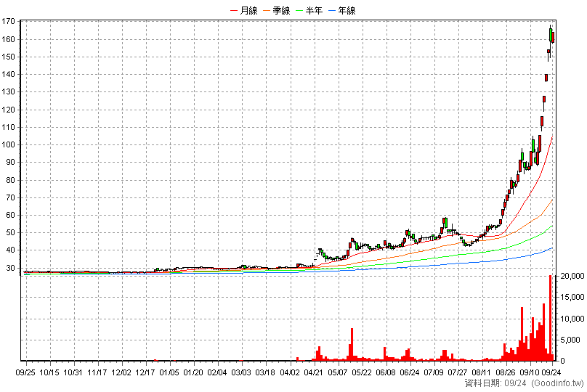587x392 pixels.
Task: Click the date label 05/22
Action: 362,372
